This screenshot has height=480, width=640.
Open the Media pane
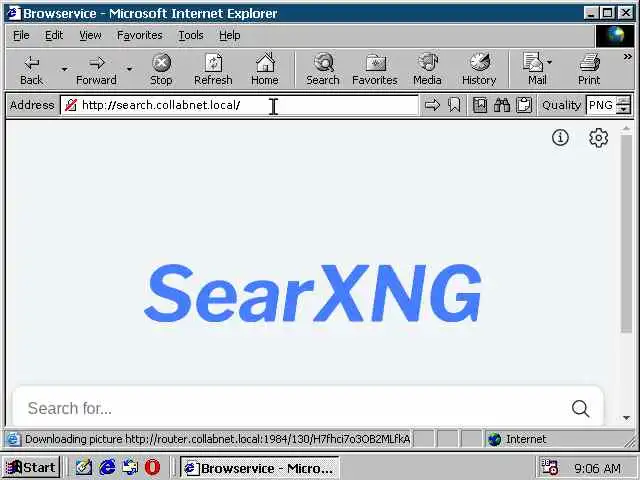pos(427,69)
